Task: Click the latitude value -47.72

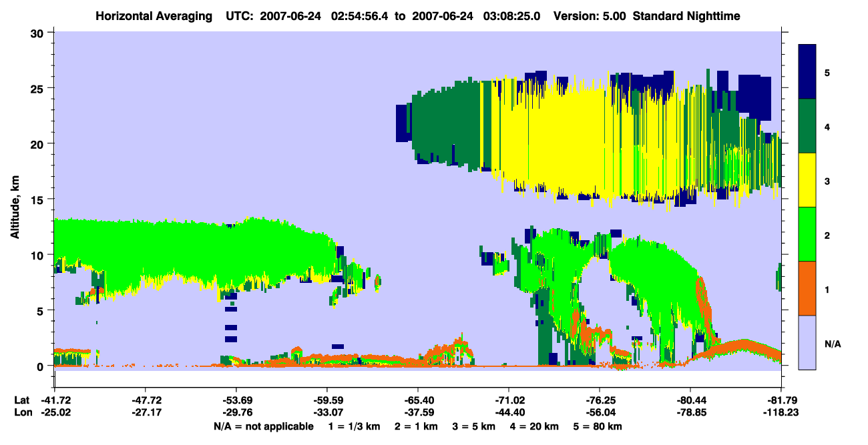Action: (145, 400)
